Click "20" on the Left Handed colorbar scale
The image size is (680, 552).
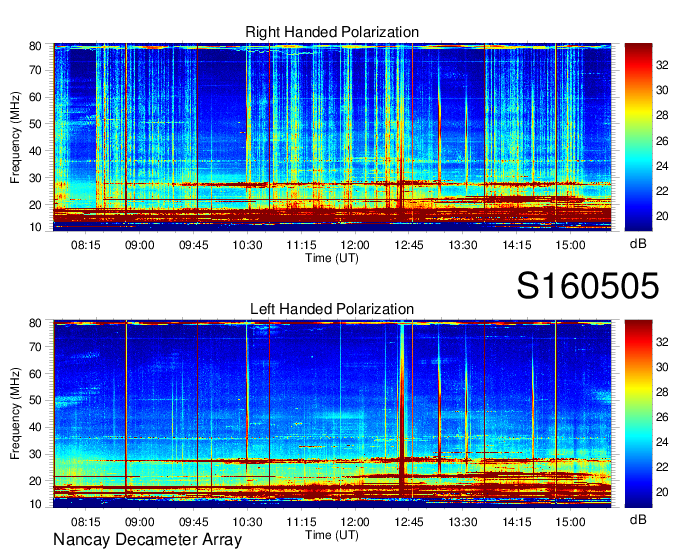662,492
